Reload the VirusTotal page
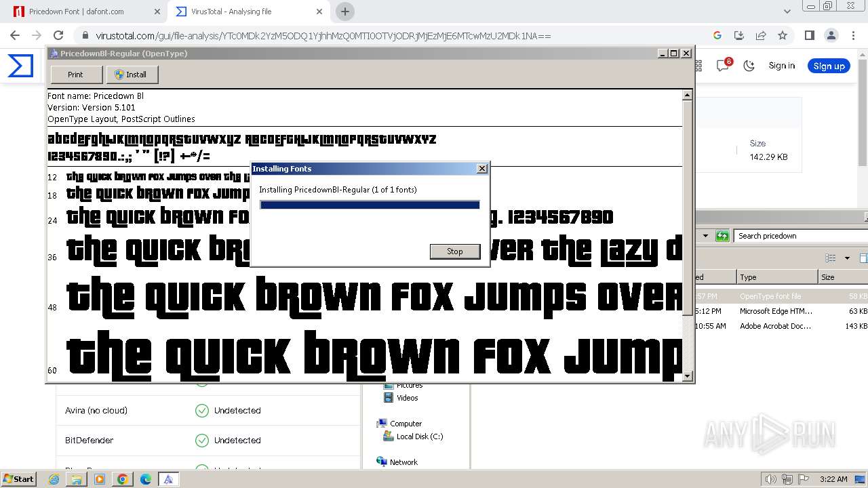 point(58,36)
